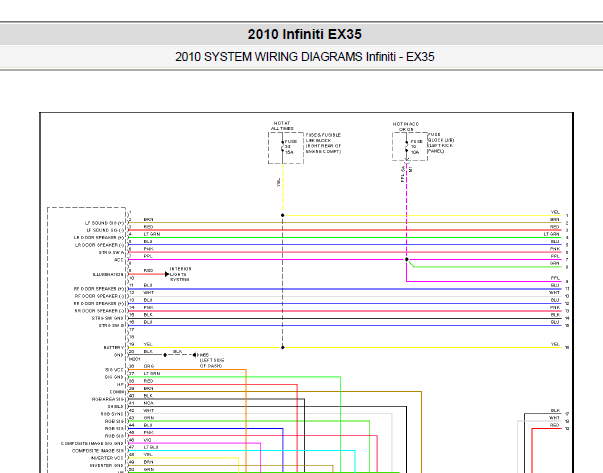
Task: Click the "WHT" wire color at pin 12
Action: [148, 293]
